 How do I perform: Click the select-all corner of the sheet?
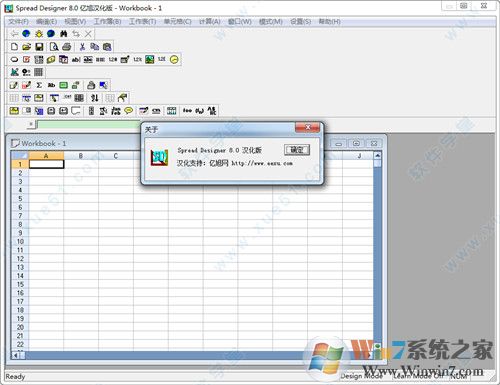20,156
